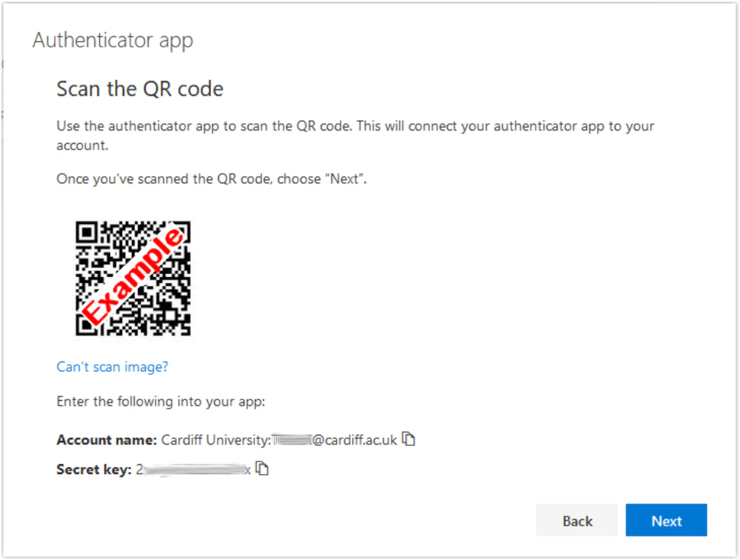Click the Cardiff University account email text
Screen dimensions: 740x560
point(279,440)
